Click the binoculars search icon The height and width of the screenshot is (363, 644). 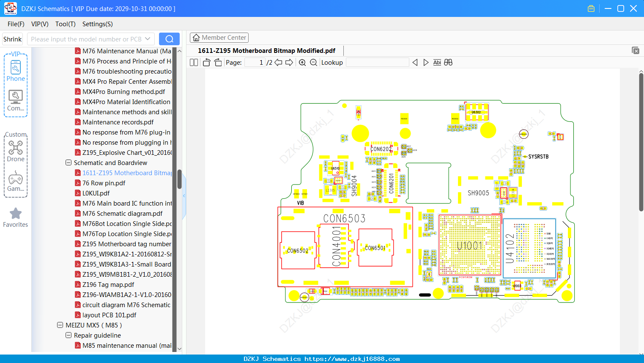tap(448, 63)
